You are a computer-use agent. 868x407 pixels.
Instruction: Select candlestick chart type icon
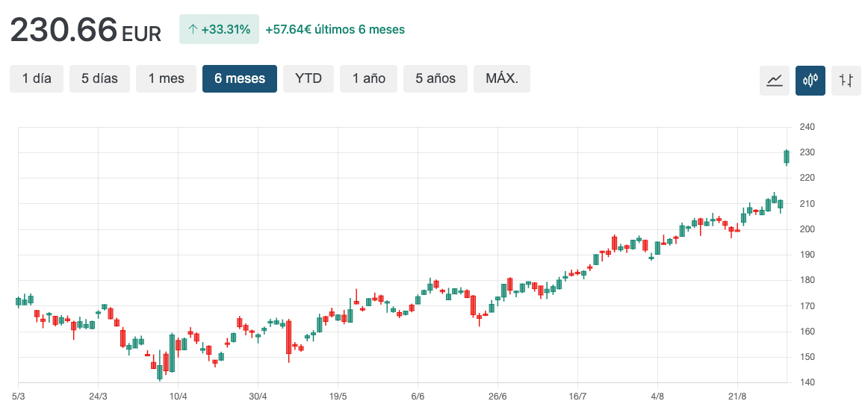(x=810, y=80)
